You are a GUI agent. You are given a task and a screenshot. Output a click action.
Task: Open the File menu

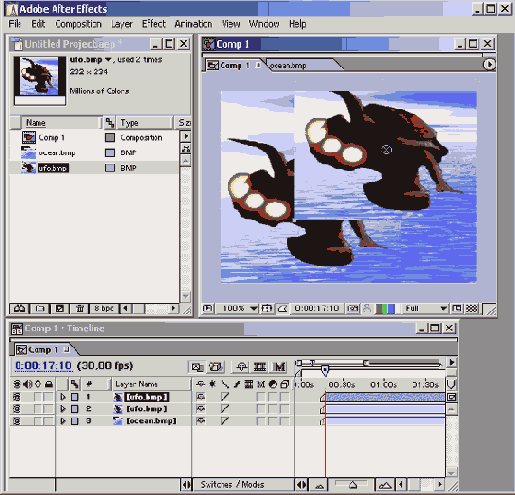15,24
